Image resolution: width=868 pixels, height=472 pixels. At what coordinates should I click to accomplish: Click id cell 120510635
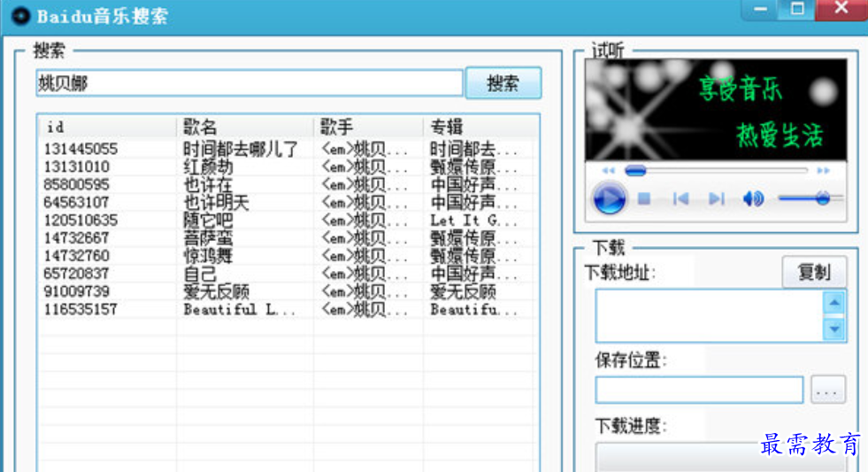(x=81, y=220)
